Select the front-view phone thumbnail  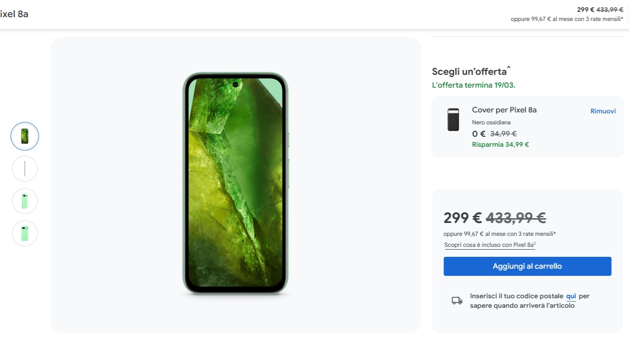[x=25, y=136]
